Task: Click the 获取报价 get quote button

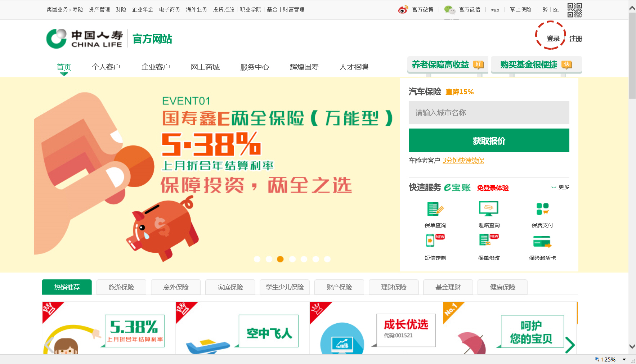Action: [x=489, y=140]
